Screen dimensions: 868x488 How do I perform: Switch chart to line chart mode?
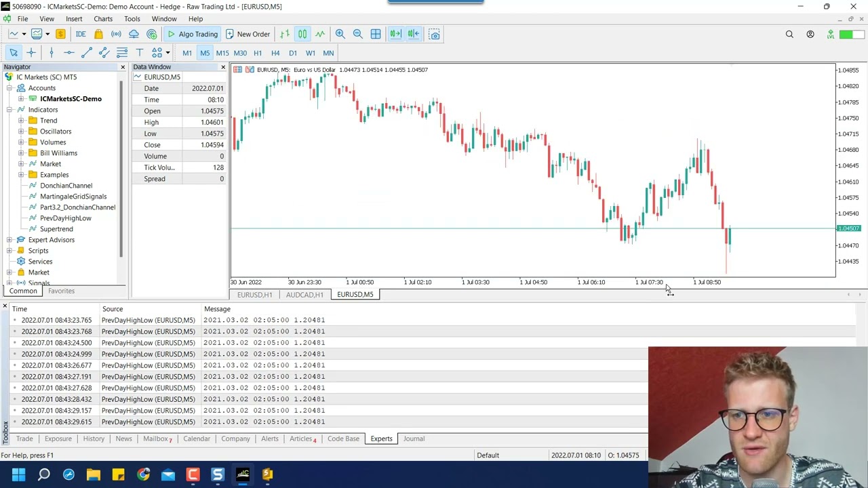point(320,34)
